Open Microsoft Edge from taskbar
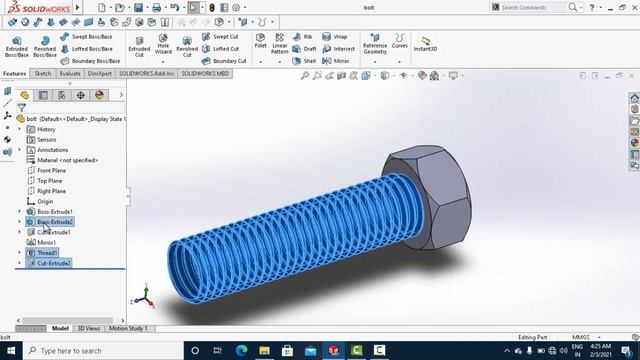 coord(242,351)
